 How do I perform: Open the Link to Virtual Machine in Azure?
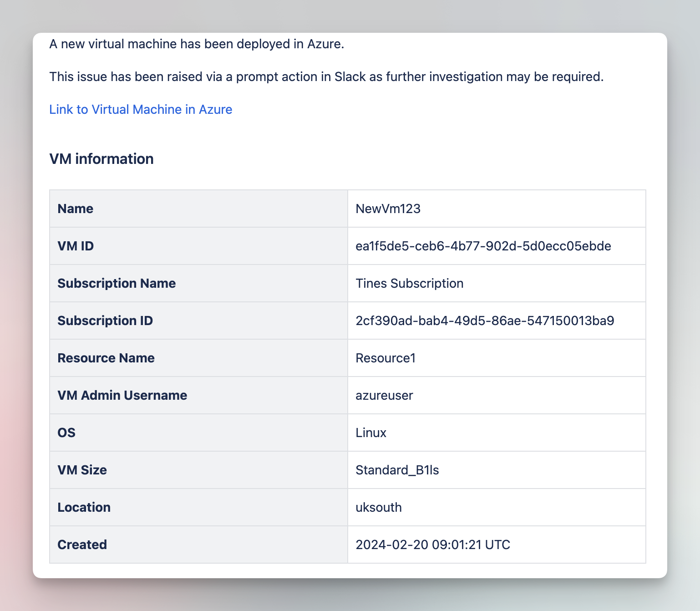point(141,110)
